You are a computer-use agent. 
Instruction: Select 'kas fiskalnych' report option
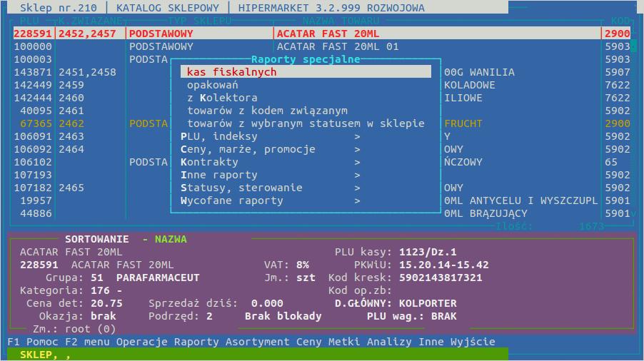[x=306, y=72]
